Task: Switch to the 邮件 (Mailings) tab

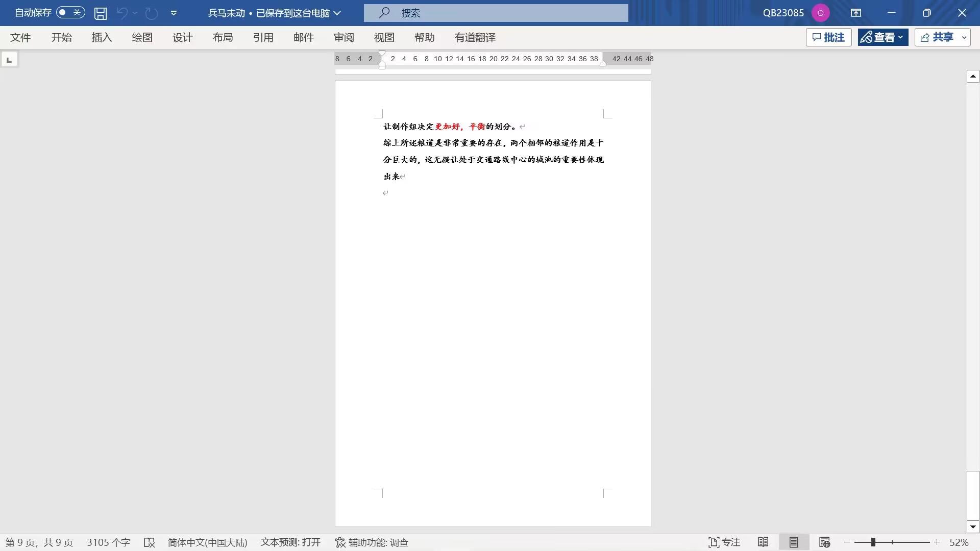Action: (303, 37)
